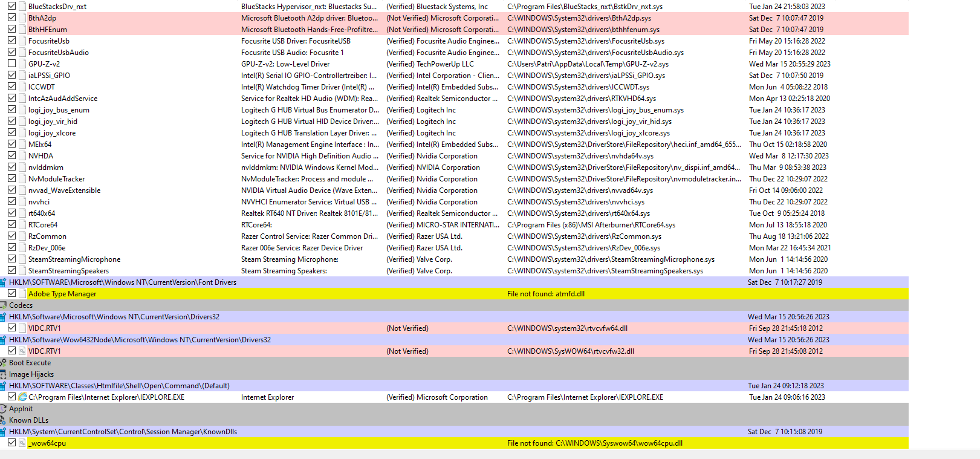Viewport: 980px width, 459px height.
Task: Click the Known DLLs section icon
Action: click(x=3, y=420)
